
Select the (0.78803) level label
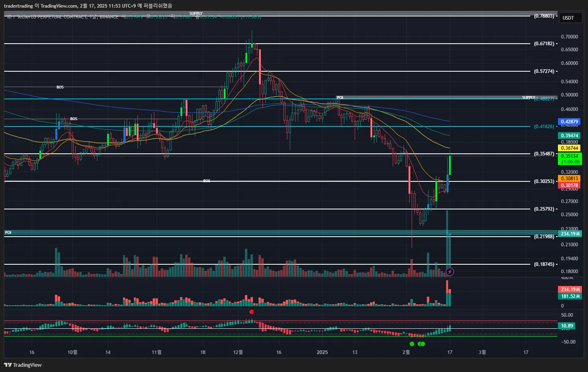coord(544,16)
